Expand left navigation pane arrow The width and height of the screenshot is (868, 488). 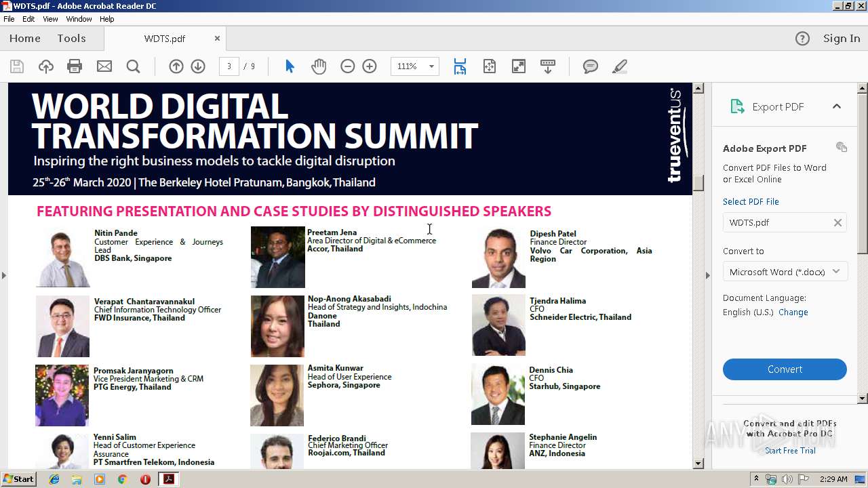point(3,275)
